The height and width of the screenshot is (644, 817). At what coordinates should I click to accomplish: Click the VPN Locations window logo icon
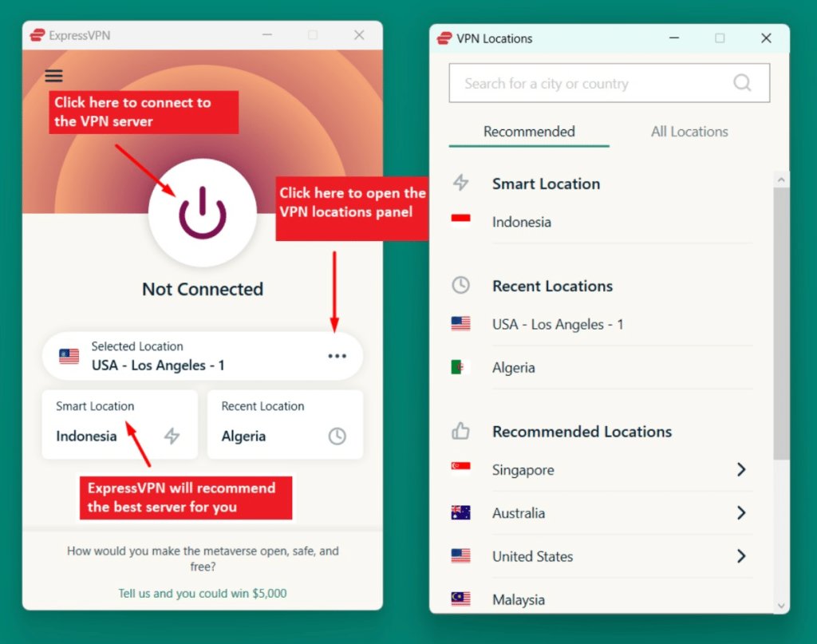point(444,38)
